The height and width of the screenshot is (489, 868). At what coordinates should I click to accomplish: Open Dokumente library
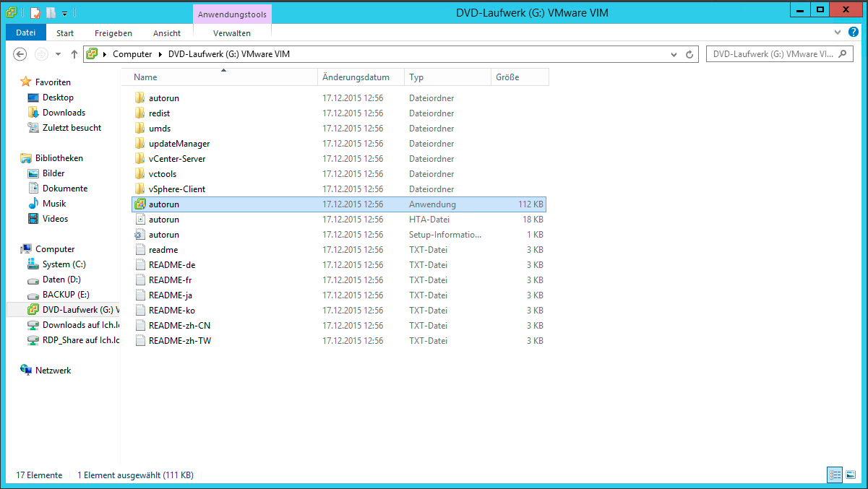click(x=65, y=189)
